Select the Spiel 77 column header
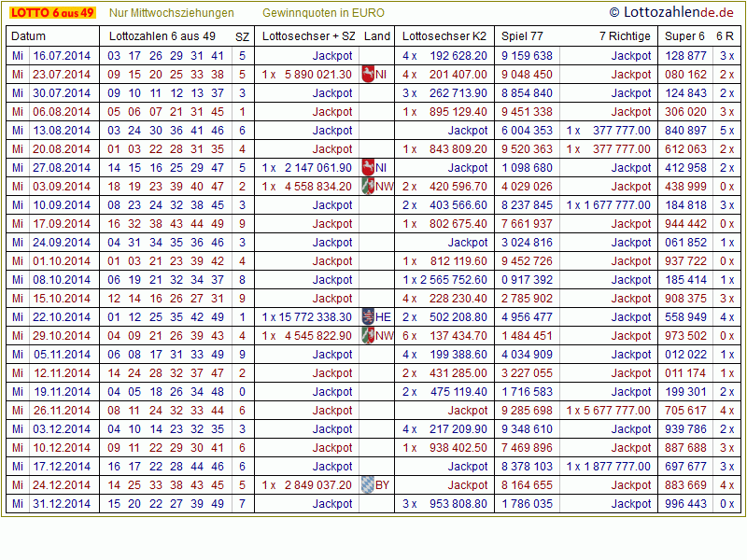747x560 pixels. (522, 36)
